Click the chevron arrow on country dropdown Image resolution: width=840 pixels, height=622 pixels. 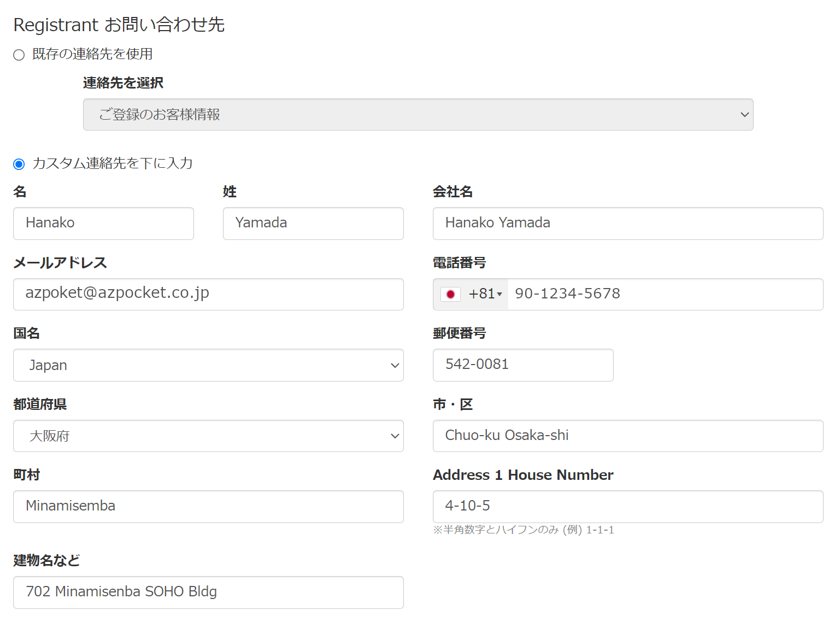[x=395, y=365]
